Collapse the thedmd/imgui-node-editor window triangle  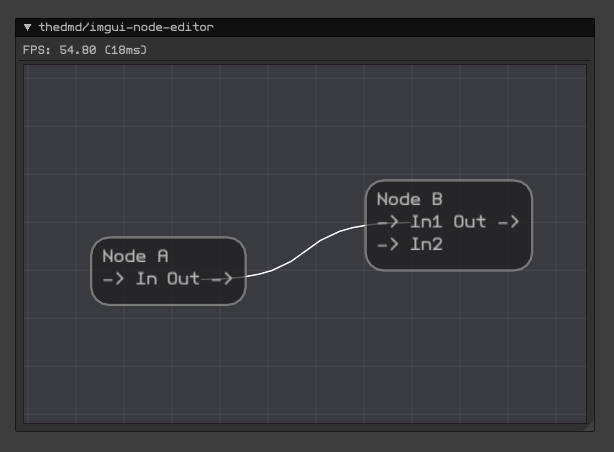tap(27, 27)
